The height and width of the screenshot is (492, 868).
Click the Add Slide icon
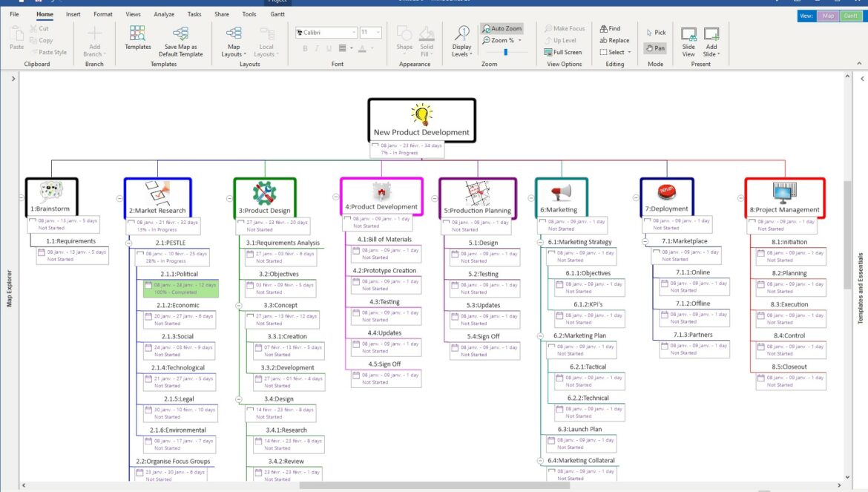(711, 34)
